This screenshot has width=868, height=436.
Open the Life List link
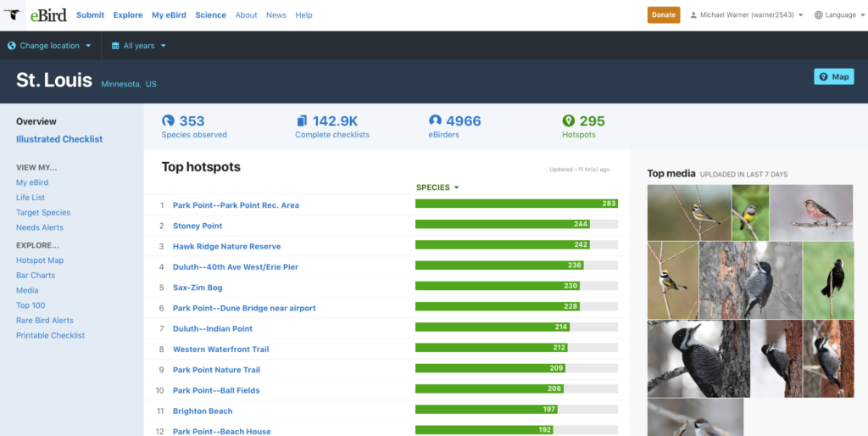pos(31,198)
